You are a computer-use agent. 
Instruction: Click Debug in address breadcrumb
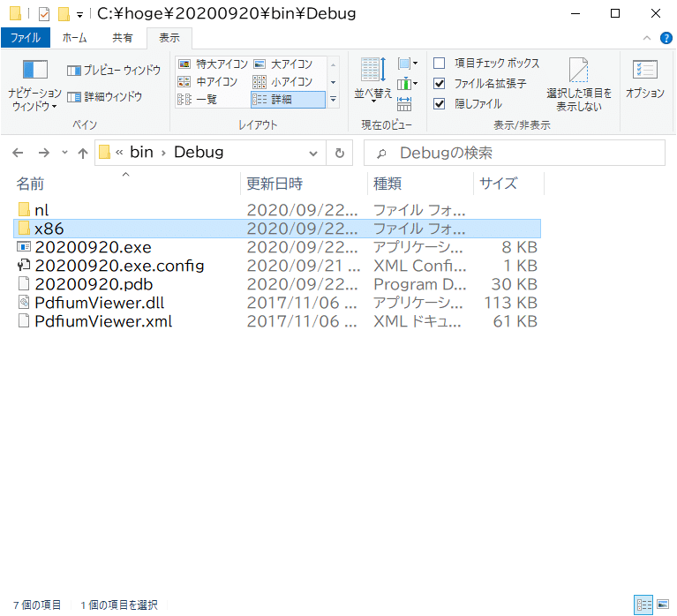(199, 153)
